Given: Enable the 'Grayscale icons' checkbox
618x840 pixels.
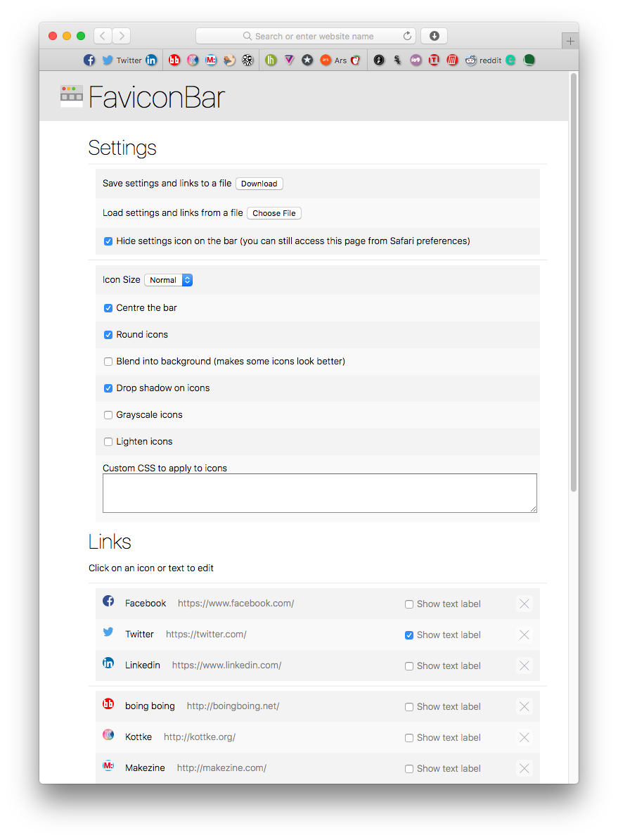Looking at the screenshot, I should point(108,415).
